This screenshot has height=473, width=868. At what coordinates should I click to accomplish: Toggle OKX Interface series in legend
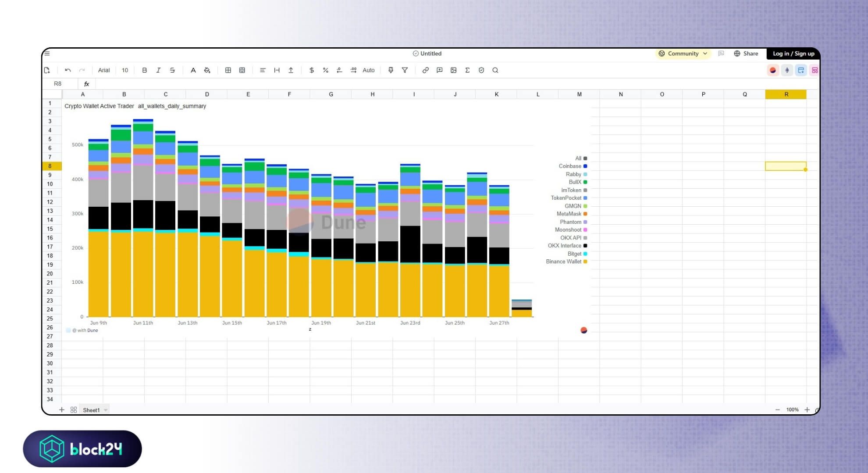click(567, 246)
